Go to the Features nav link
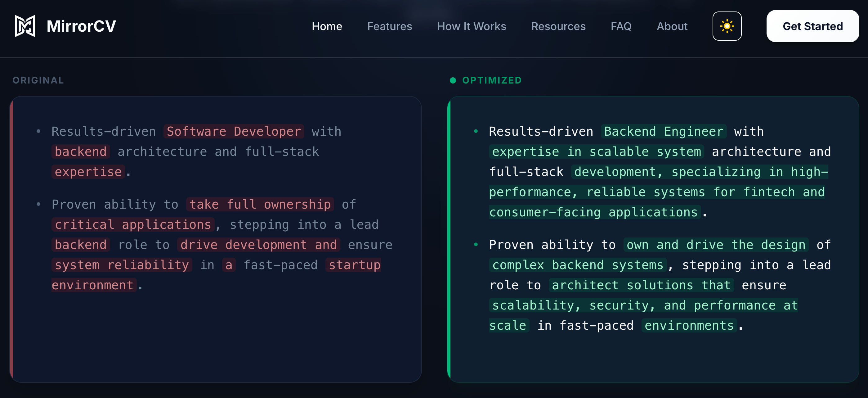Viewport: 868px width, 398px height. coord(390,26)
